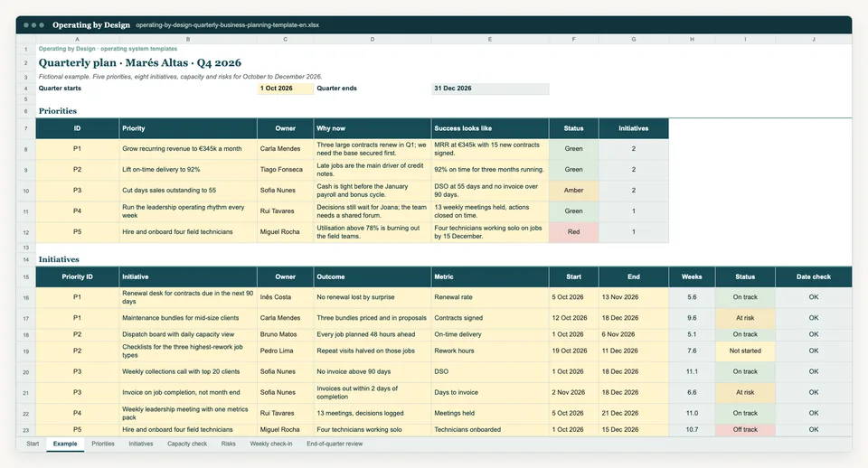Viewport: 868px width, 468px height.
Task: Switch to the Start sheet tab
Action: (x=33, y=444)
